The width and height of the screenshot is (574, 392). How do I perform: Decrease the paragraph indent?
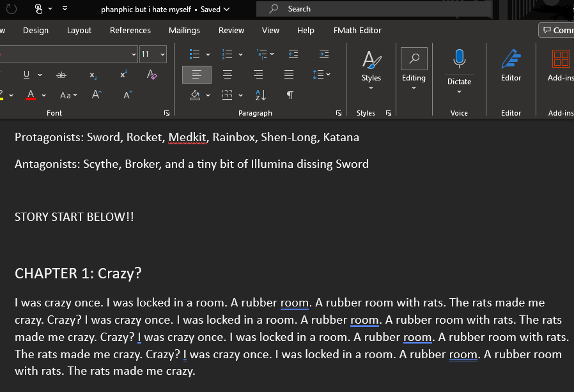[293, 54]
